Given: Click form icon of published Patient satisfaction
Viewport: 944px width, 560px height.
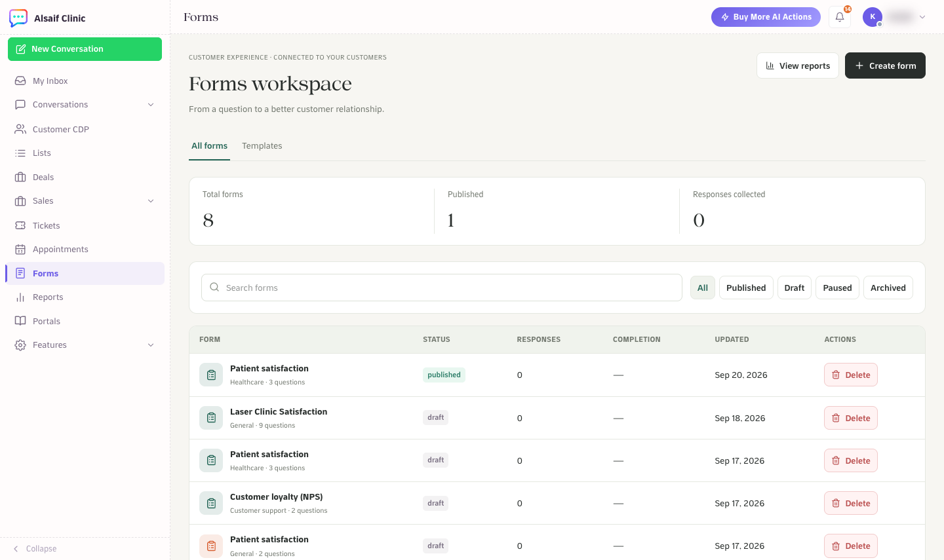Looking at the screenshot, I should 211,375.
